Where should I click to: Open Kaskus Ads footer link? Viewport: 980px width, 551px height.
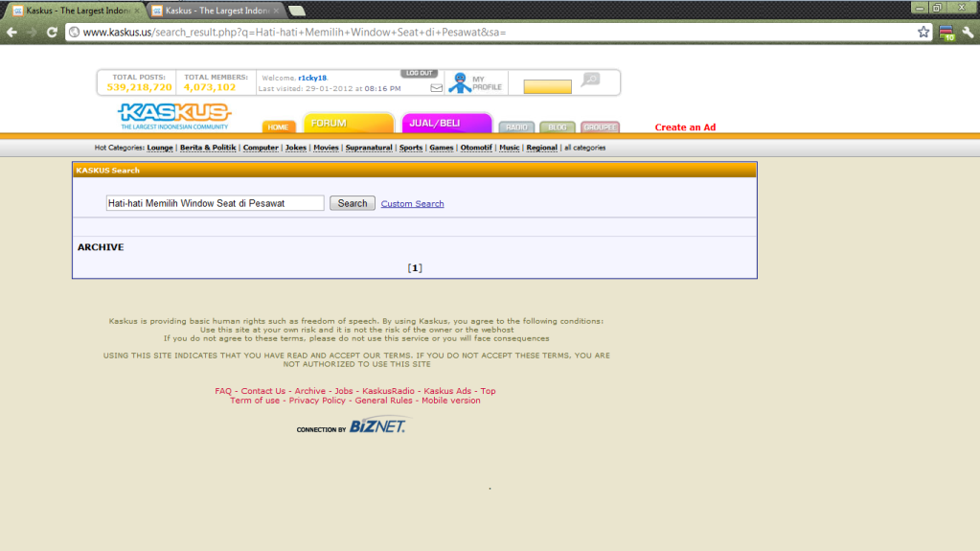coord(447,391)
